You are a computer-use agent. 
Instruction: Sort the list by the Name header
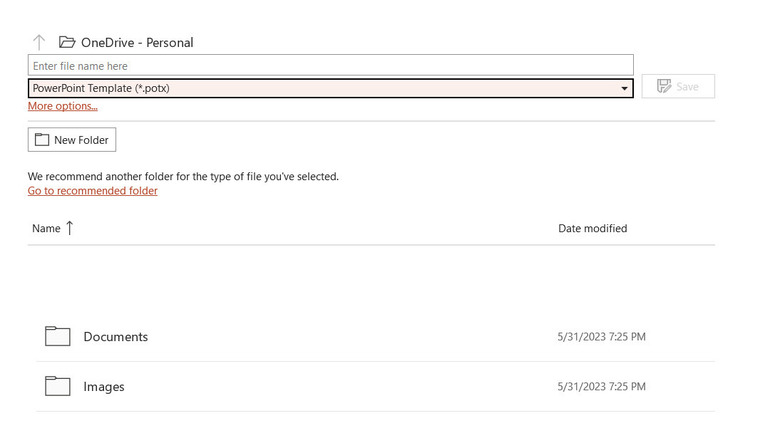coord(46,228)
